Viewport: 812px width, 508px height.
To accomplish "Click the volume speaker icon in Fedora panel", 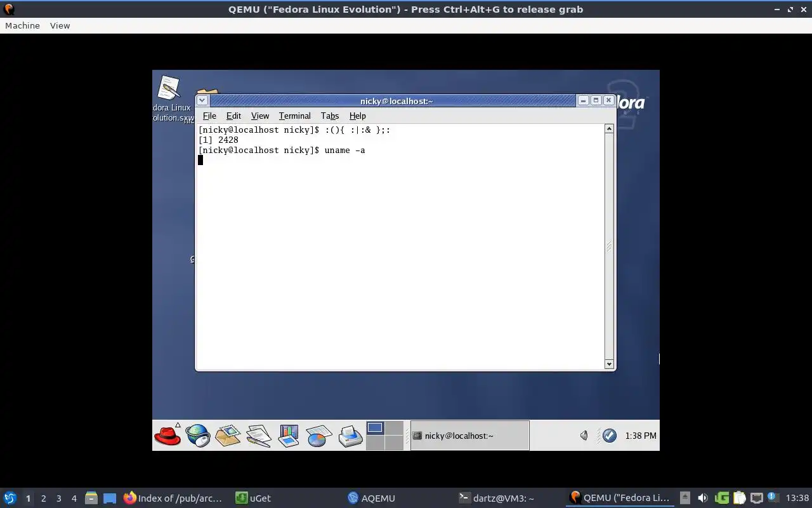I will tap(584, 436).
